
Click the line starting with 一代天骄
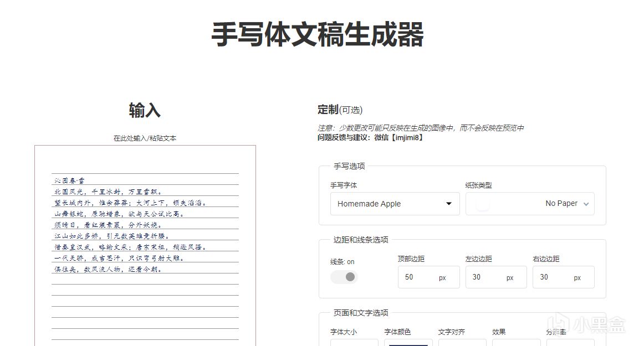[119, 258]
